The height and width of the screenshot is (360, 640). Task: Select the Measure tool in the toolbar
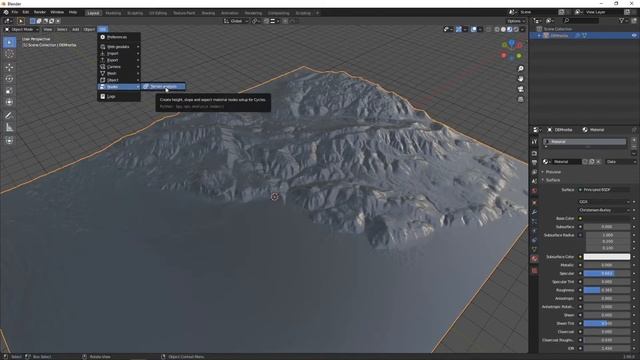[9, 127]
